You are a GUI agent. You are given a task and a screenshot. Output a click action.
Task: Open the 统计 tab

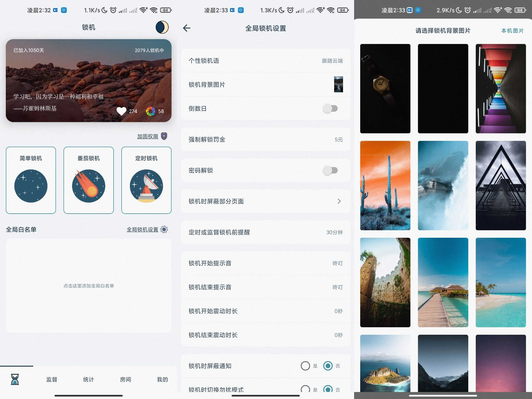89,379
